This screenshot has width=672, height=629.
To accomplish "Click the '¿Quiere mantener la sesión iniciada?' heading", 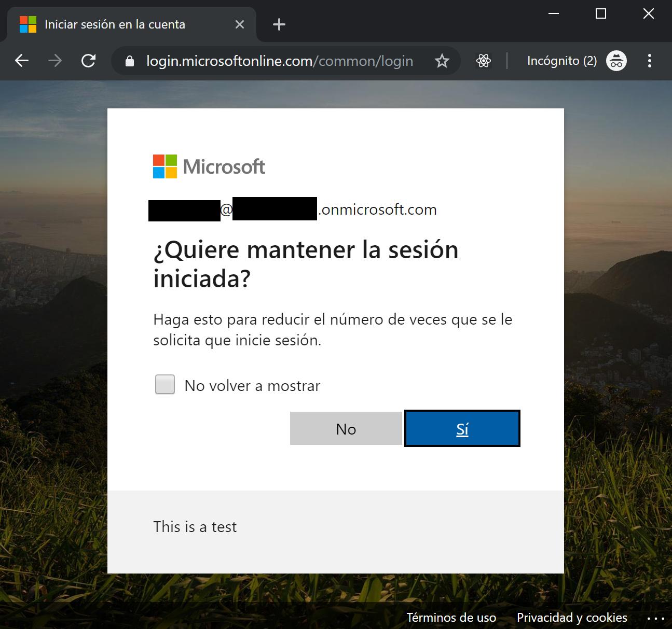I will coord(306,264).
